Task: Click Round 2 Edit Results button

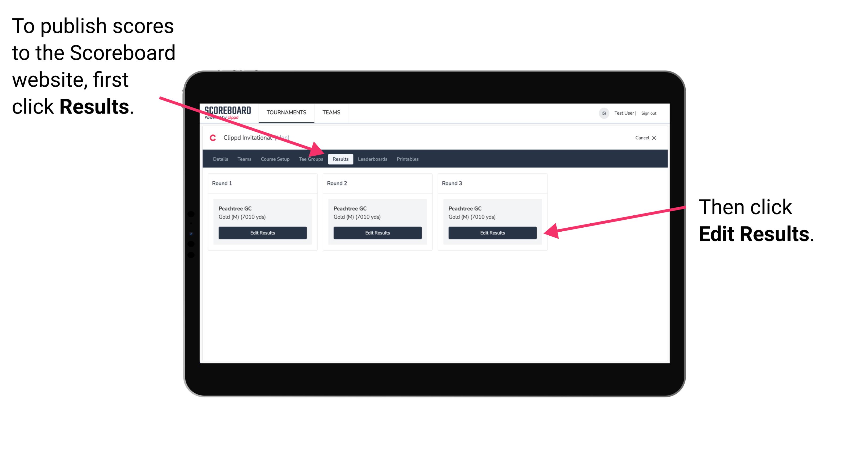Action: [x=377, y=233]
